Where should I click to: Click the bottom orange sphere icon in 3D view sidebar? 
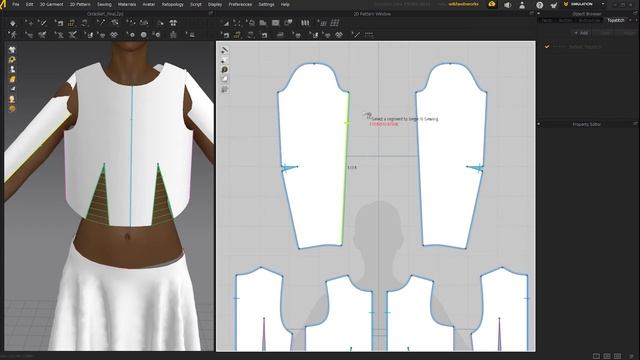click(x=12, y=109)
